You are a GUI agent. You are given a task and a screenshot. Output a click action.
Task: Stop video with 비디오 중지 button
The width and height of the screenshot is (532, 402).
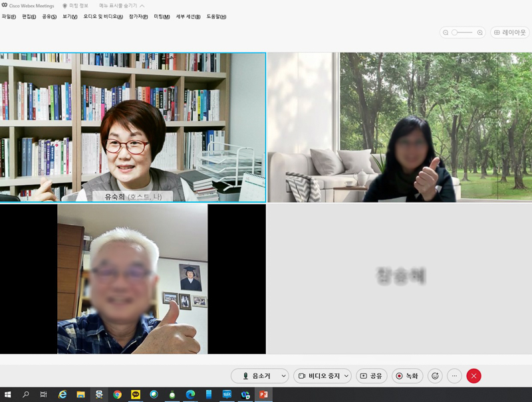pyautogui.click(x=319, y=376)
